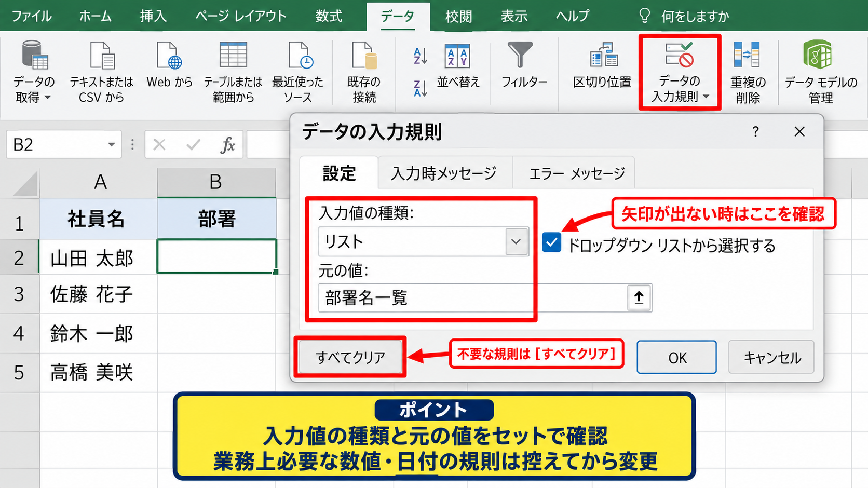The height and width of the screenshot is (488, 868).
Task: Open the データの入力規則 ribbon dropdown arrow
Action: [x=706, y=97]
